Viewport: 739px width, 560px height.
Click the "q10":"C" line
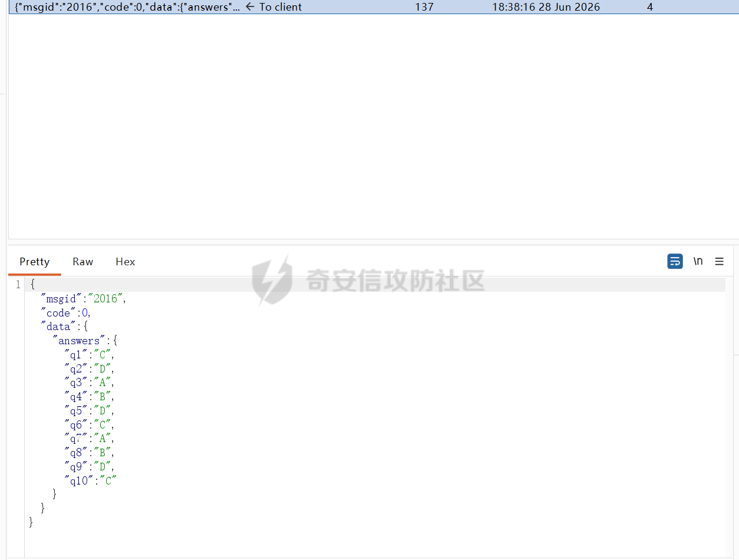pyautogui.click(x=91, y=481)
